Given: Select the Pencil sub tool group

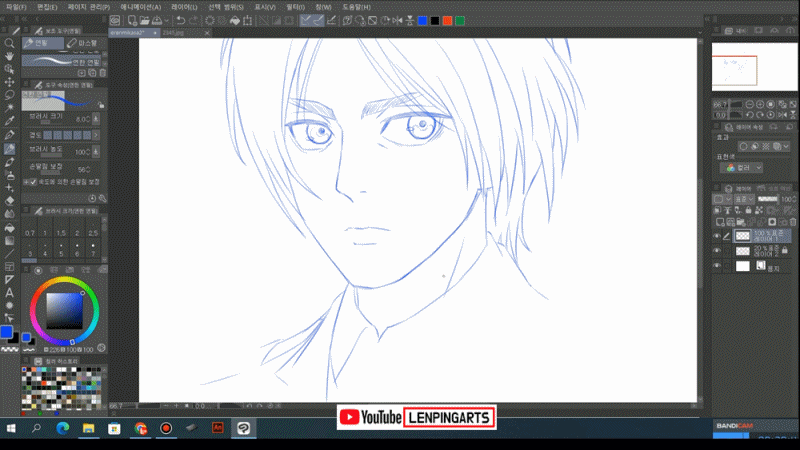Looking at the screenshot, I should [x=43, y=43].
